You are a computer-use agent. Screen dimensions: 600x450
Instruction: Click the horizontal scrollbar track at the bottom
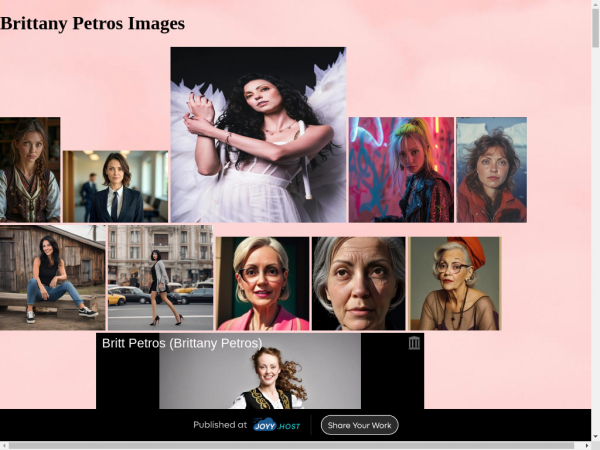(x=300, y=445)
